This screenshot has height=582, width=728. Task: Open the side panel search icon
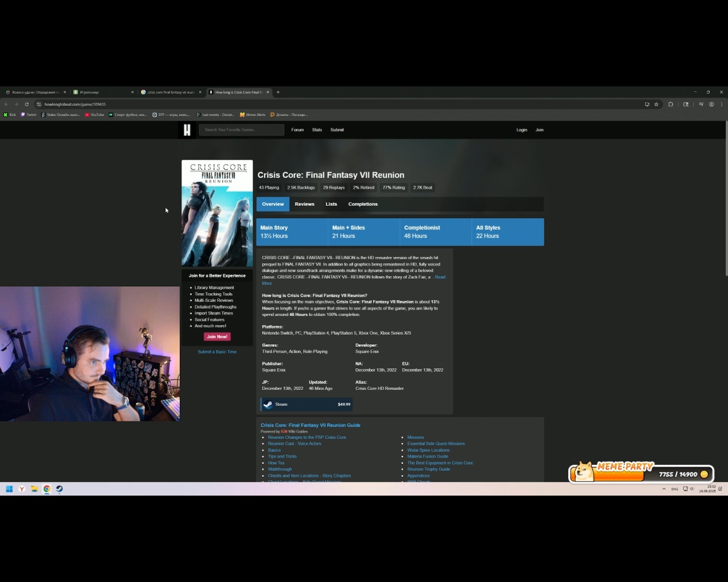coord(686,104)
